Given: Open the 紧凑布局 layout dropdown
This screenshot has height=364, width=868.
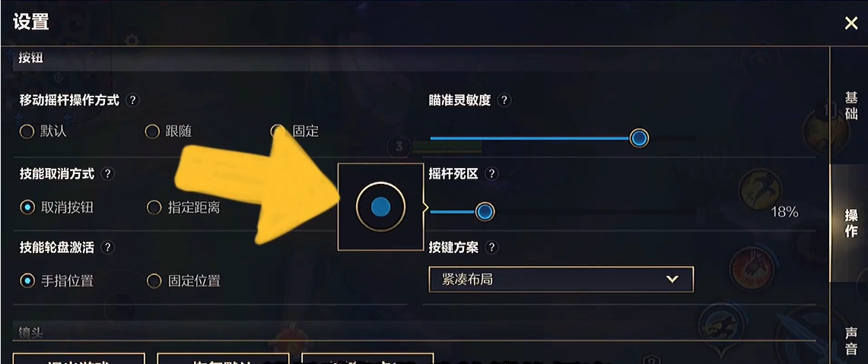Looking at the screenshot, I should pyautogui.click(x=561, y=280).
